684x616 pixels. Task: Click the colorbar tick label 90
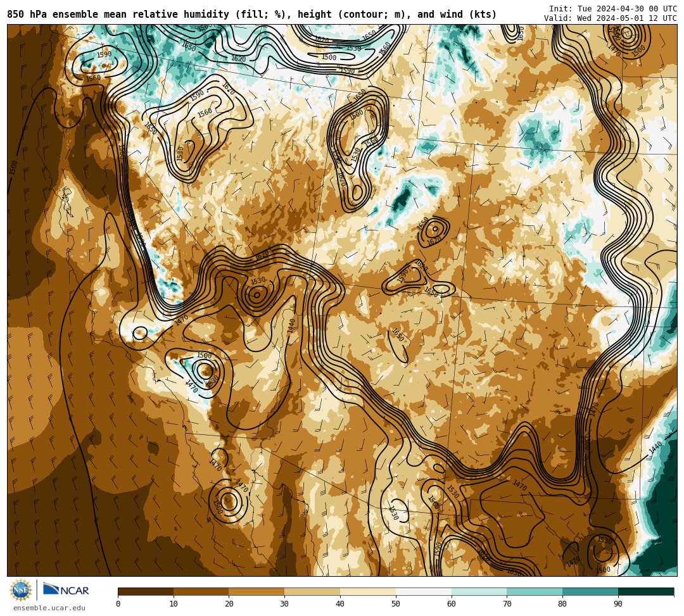[618, 604]
